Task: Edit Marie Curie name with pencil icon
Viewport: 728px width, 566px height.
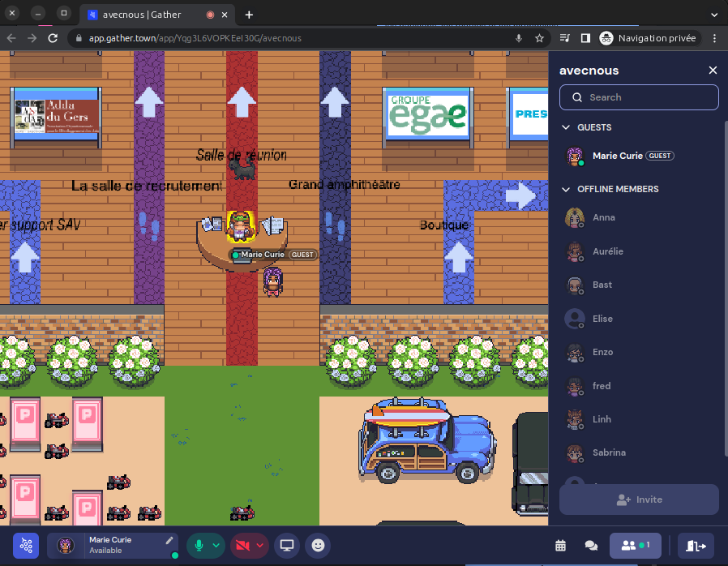Action: click(x=169, y=540)
